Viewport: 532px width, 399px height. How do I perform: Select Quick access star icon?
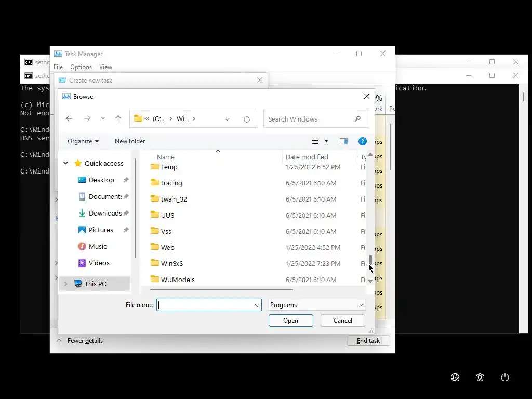tap(78, 163)
